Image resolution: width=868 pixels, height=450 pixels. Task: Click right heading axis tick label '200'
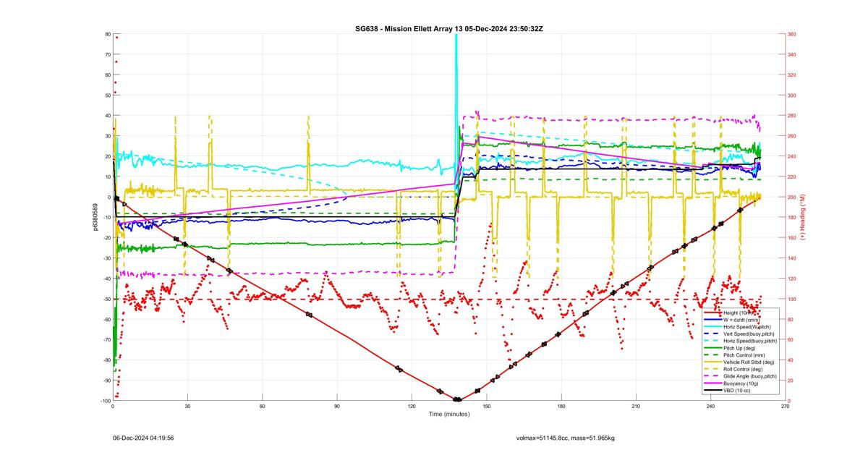[x=792, y=197]
